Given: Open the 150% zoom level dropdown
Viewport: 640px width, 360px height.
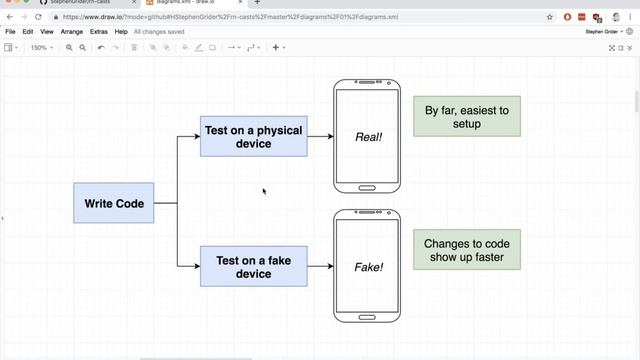Looking at the screenshot, I should (x=42, y=48).
